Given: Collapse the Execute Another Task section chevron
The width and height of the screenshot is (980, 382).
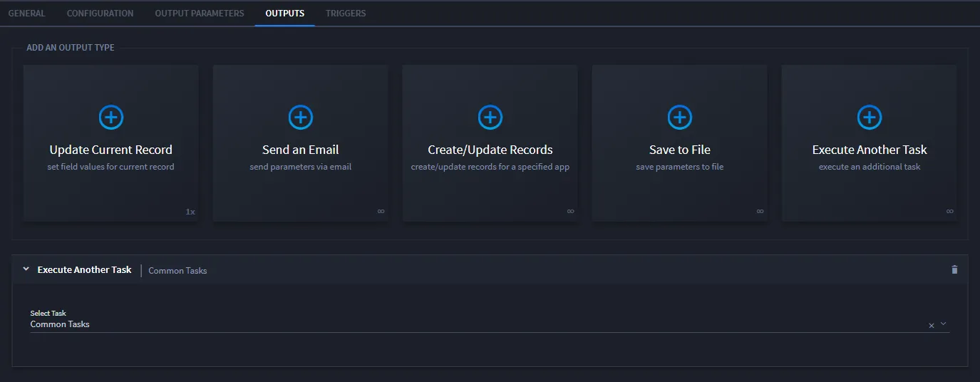Looking at the screenshot, I should point(26,269).
